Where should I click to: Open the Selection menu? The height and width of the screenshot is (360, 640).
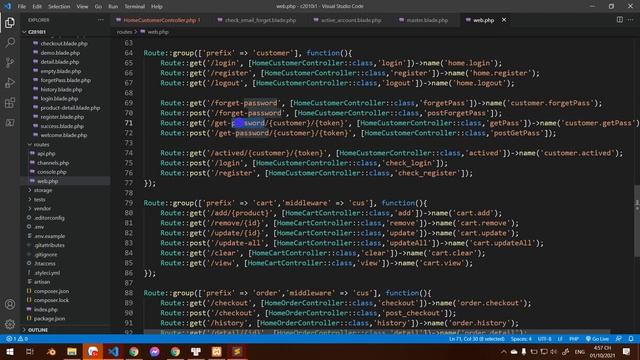59,6
